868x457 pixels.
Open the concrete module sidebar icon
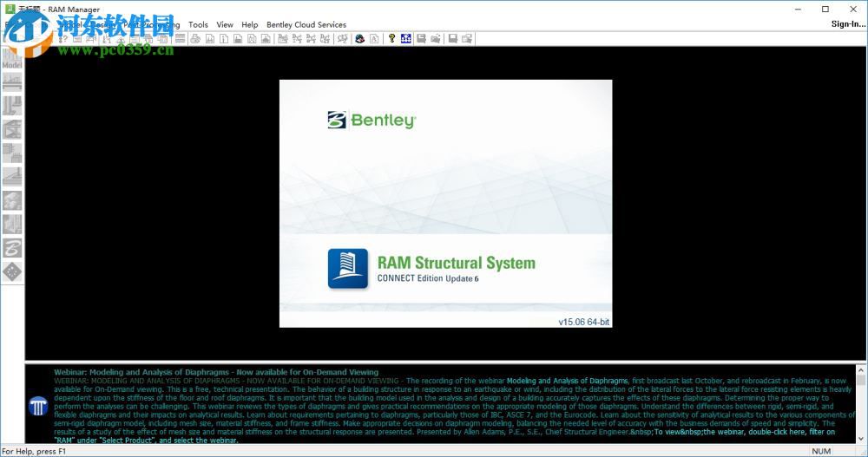pyautogui.click(x=12, y=153)
